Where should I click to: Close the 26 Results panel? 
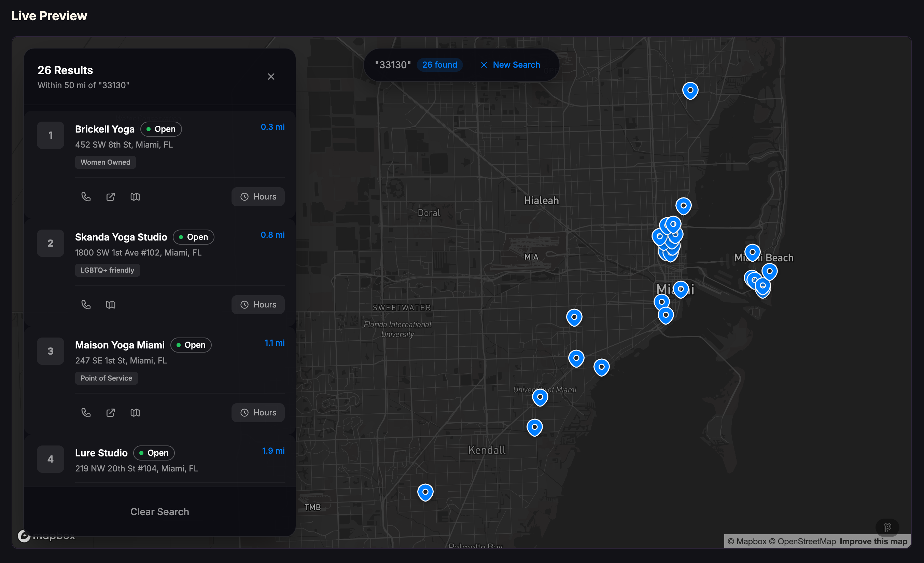(x=271, y=77)
